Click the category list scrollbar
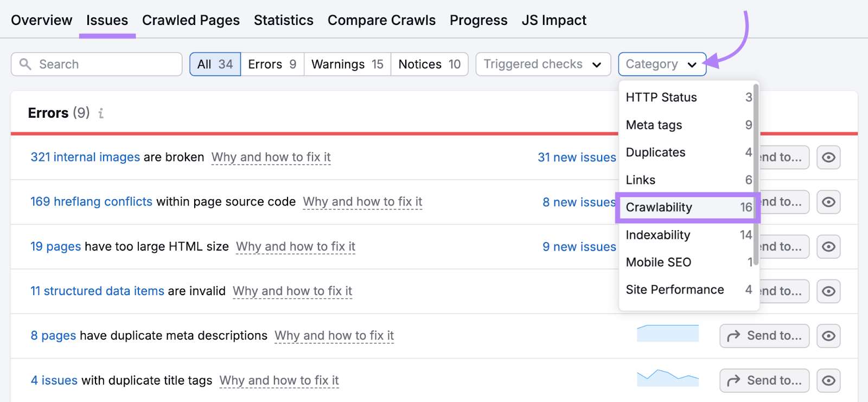The width and height of the screenshot is (868, 402). pyautogui.click(x=756, y=174)
